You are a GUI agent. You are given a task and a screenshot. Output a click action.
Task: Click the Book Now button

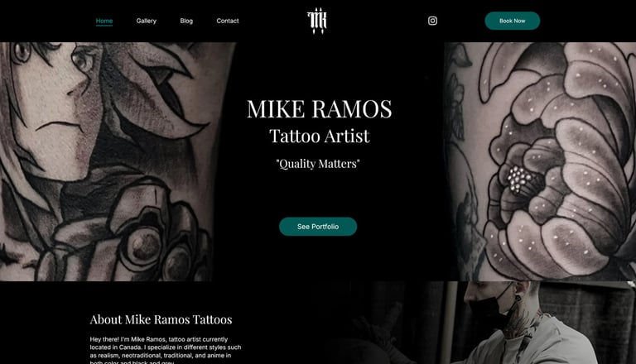tap(513, 21)
